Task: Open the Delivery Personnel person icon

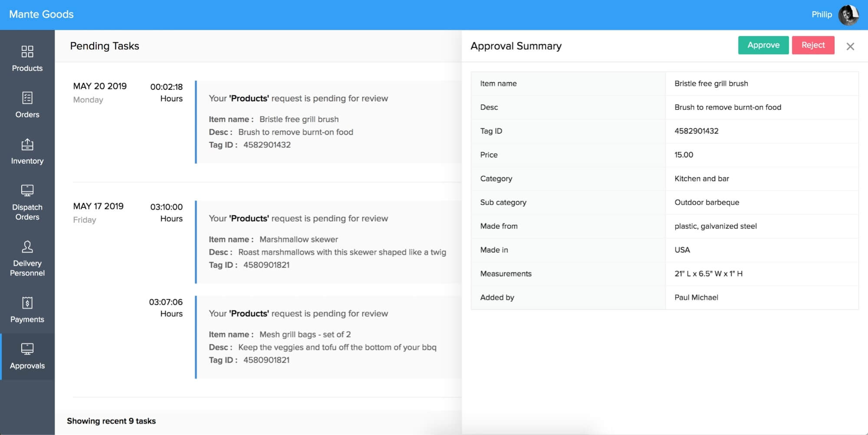Action: tap(27, 247)
